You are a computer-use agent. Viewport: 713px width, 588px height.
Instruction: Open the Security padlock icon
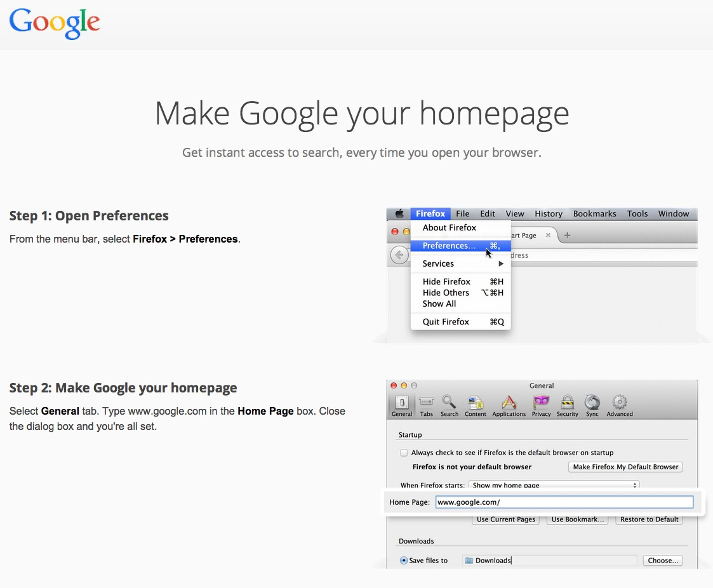(x=568, y=404)
